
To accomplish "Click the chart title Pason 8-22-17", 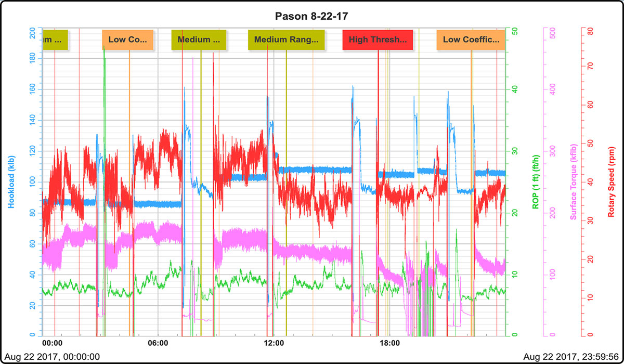I will tap(311, 17).
